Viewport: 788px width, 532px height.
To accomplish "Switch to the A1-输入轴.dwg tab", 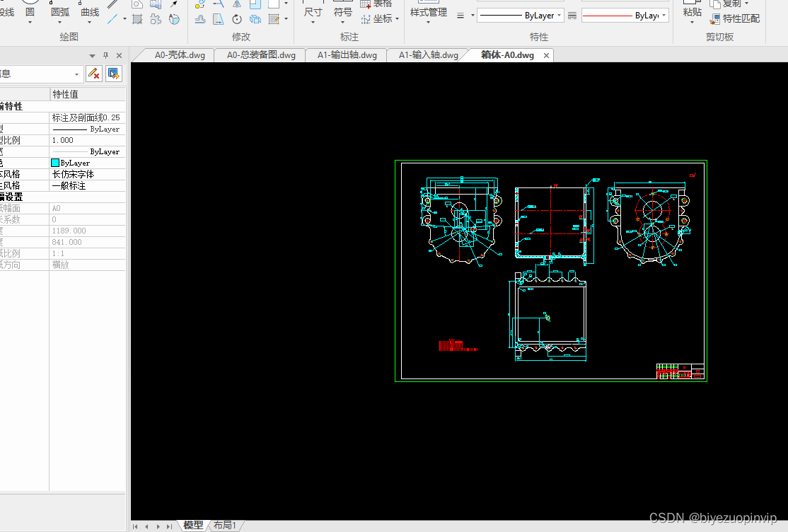I will pyautogui.click(x=428, y=54).
